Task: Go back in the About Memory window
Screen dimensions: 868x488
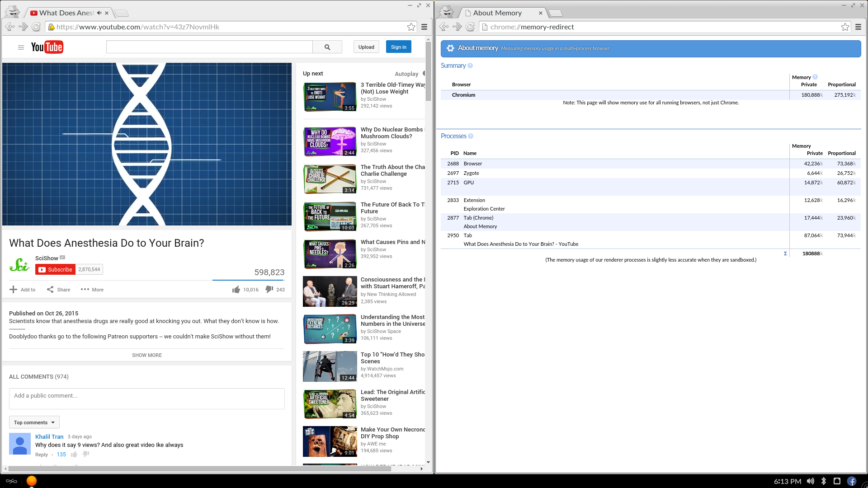Action: coord(443,27)
